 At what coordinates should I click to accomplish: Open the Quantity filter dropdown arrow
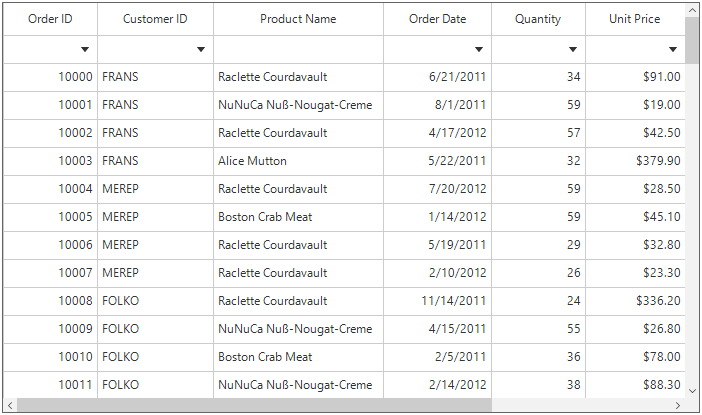pos(573,49)
